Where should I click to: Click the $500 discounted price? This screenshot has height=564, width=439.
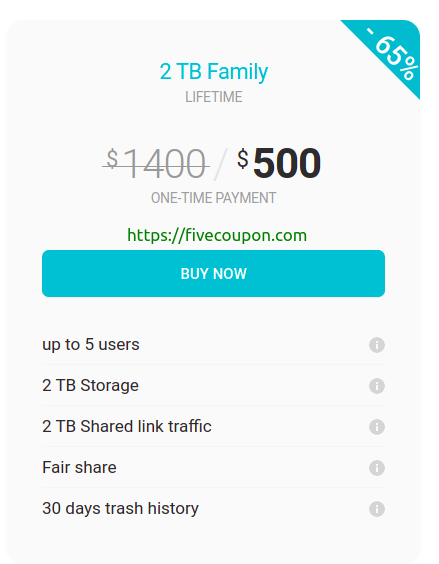[279, 163]
